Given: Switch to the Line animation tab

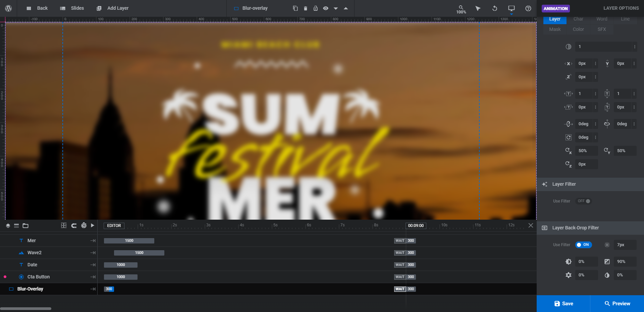Looking at the screenshot, I should (625, 19).
